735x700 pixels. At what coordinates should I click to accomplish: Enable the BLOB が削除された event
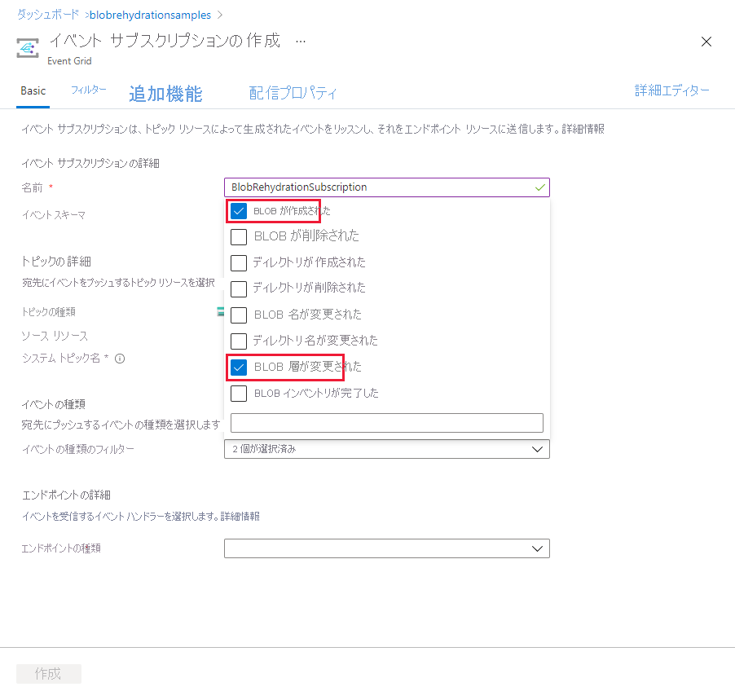pos(240,236)
